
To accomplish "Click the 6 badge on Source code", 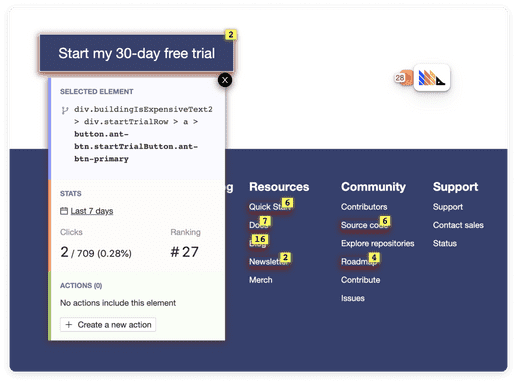I will click(385, 221).
